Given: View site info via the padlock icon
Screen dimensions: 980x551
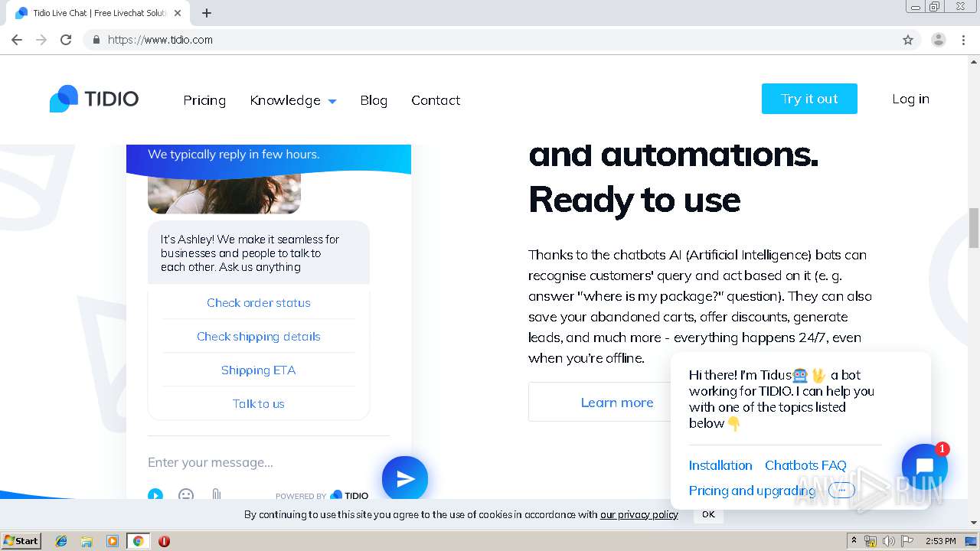Looking at the screenshot, I should (96, 40).
